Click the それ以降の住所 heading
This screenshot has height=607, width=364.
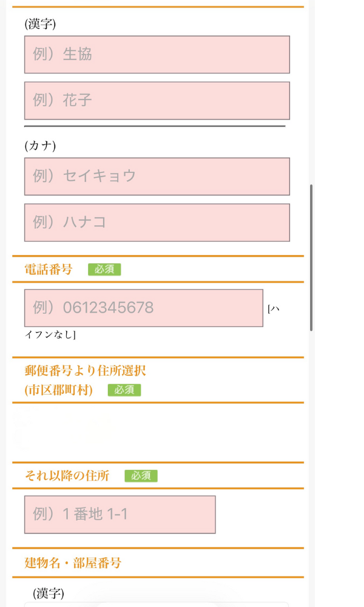pyautogui.click(x=67, y=476)
